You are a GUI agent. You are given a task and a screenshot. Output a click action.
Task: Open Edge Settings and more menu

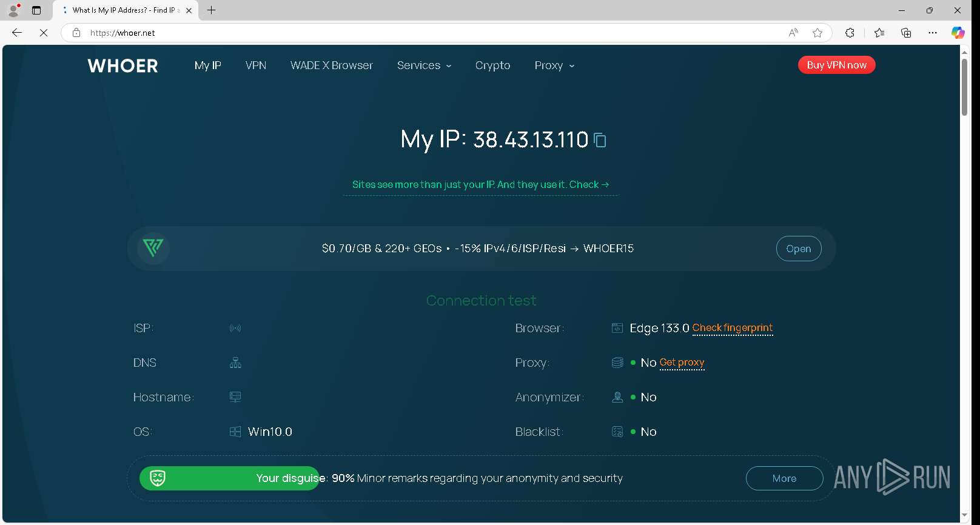(x=933, y=33)
